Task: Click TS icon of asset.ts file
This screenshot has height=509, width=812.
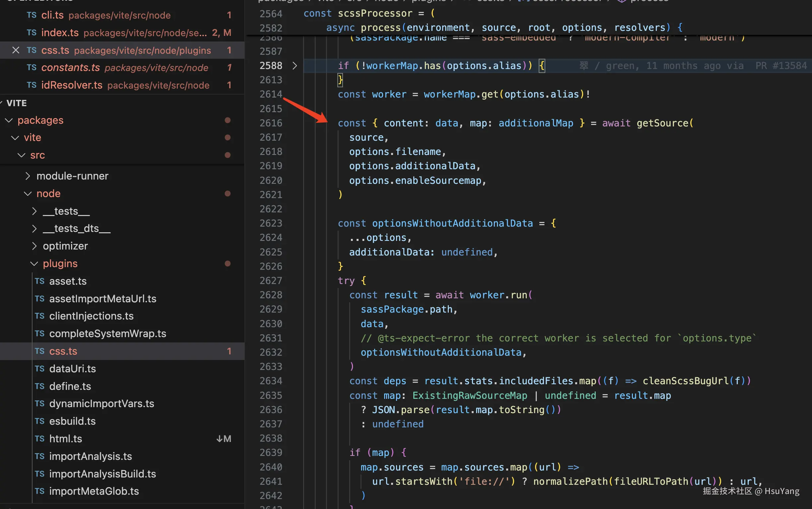Action: (39, 281)
